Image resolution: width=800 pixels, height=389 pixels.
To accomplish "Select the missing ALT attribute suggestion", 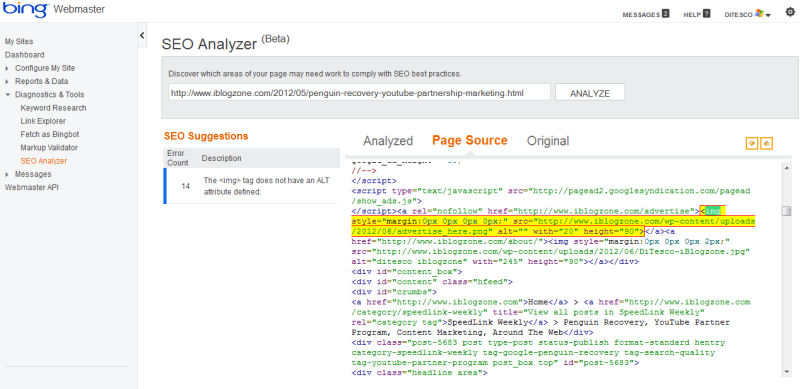I will click(x=252, y=186).
